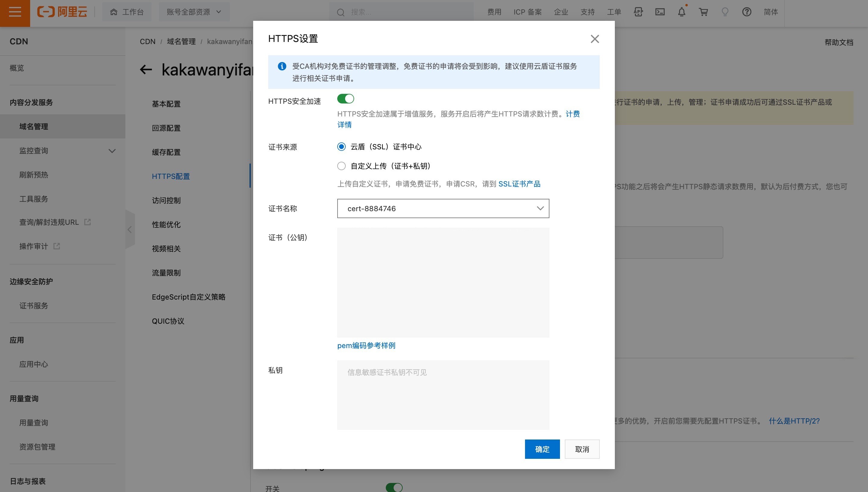This screenshot has width=868, height=492.
Task: Click the lightbulb suggestions icon
Action: click(725, 12)
